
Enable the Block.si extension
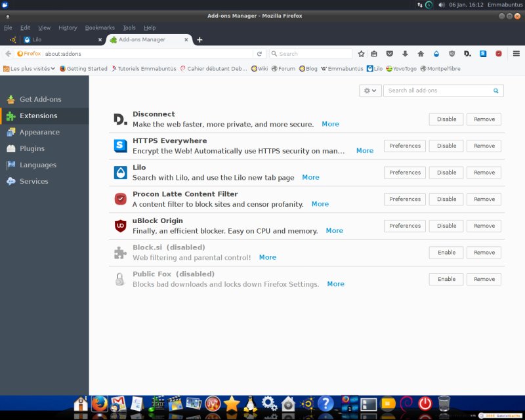[446, 253]
